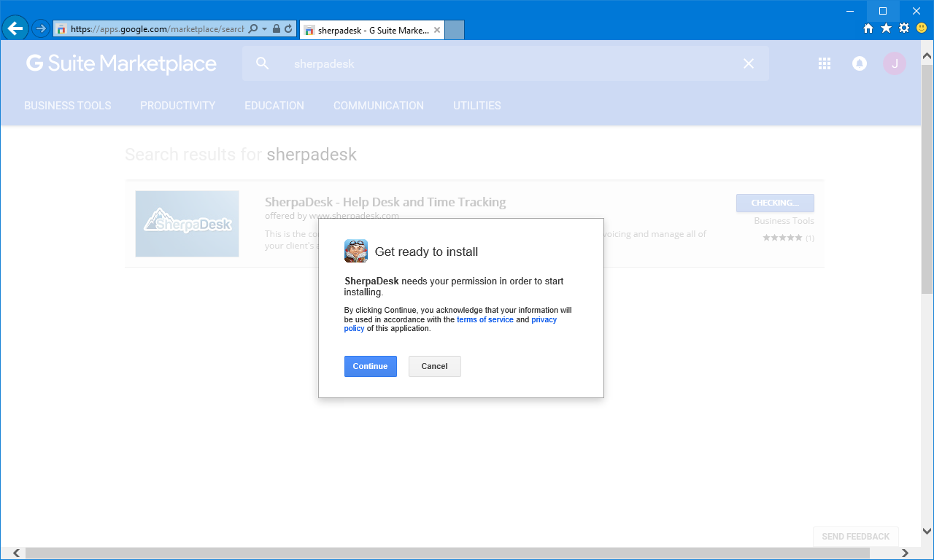
Task: Click the SherpaDesk logo thumbnail in the result
Action: 187,223
